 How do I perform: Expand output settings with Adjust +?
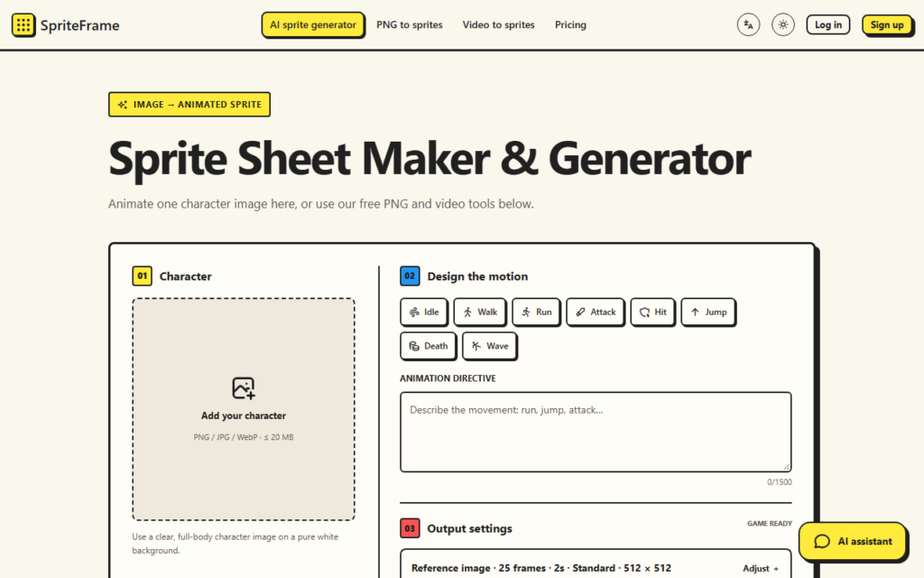coord(761,569)
